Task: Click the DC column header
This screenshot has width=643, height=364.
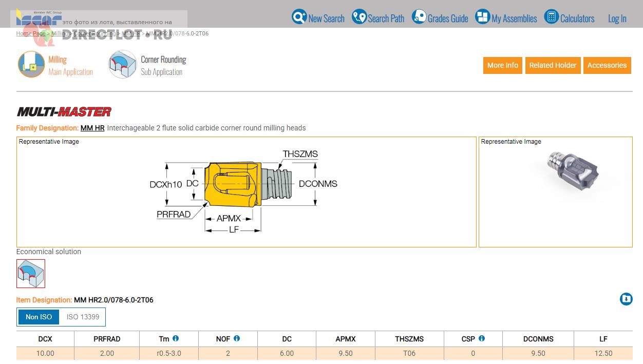Action: point(287,339)
